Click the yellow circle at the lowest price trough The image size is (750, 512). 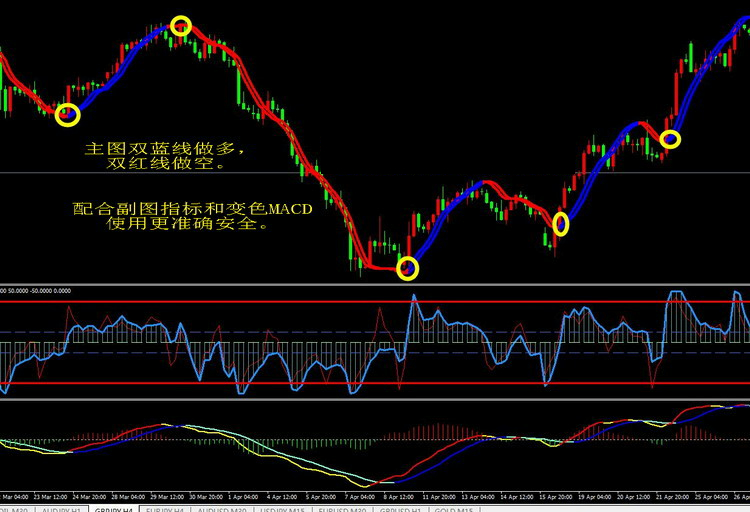click(x=408, y=268)
